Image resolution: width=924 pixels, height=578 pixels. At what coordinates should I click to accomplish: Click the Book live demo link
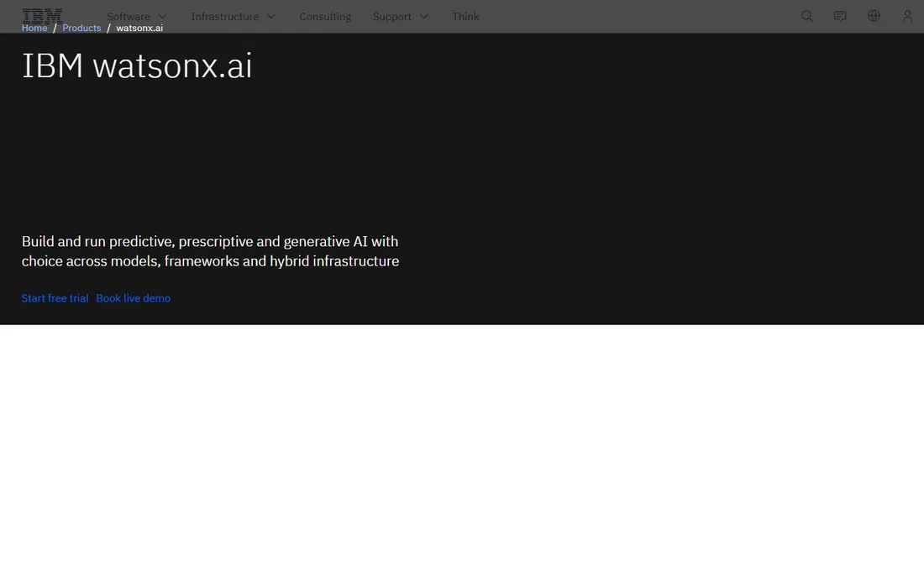[x=134, y=298]
